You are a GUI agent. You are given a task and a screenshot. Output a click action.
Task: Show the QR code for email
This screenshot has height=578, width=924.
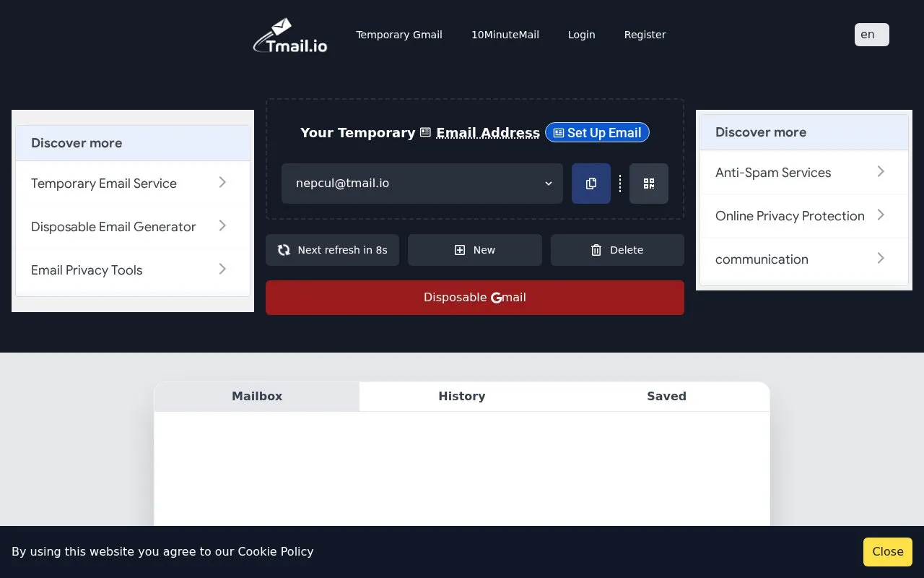(x=649, y=184)
